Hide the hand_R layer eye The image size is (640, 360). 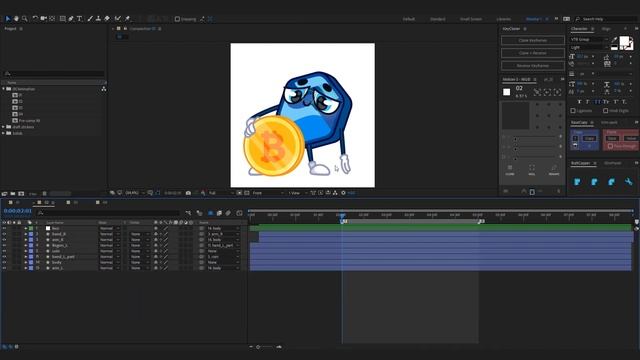[4, 234]
